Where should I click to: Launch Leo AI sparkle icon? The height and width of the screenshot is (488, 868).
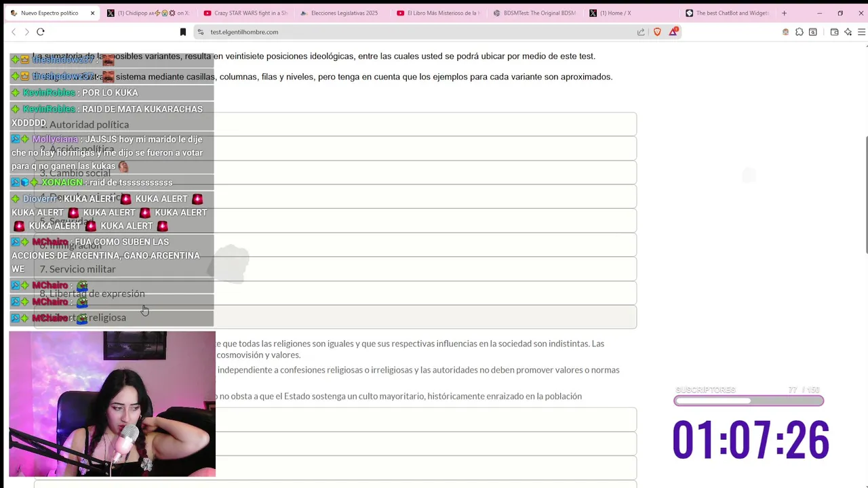848,32
